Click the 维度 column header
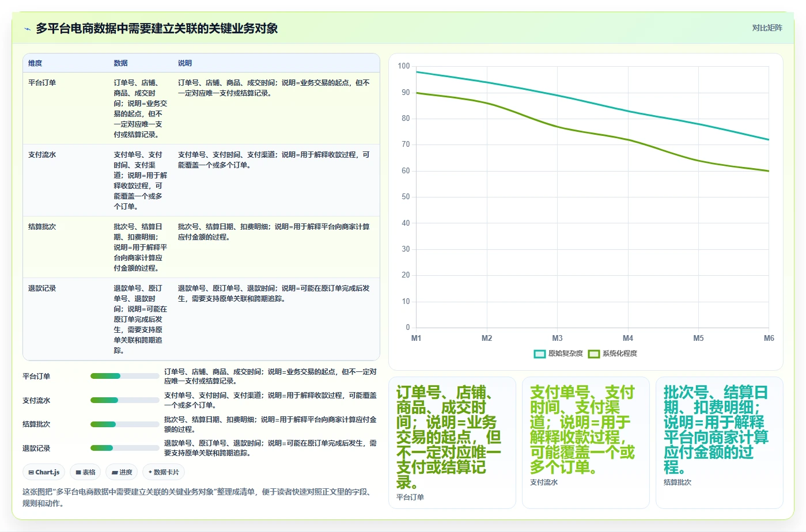The height and width of the screenshot is (532, 806). [35, 63]
